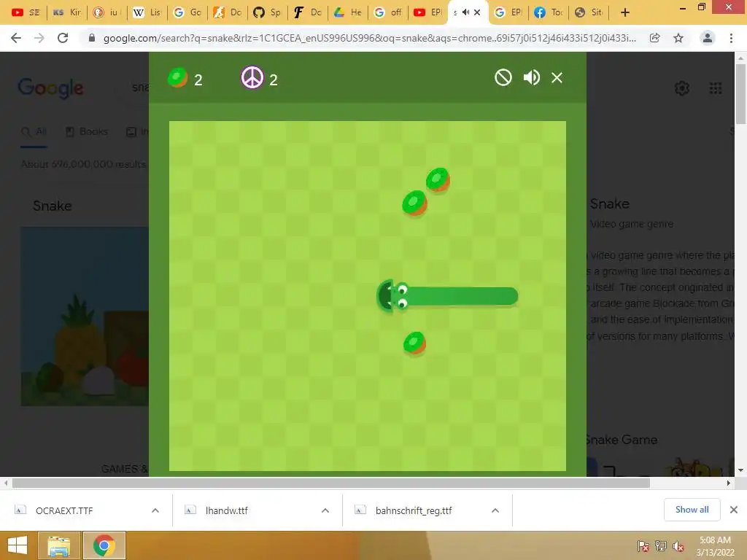Expand options for lhandw.ttf download

click(x=325, y=510)
